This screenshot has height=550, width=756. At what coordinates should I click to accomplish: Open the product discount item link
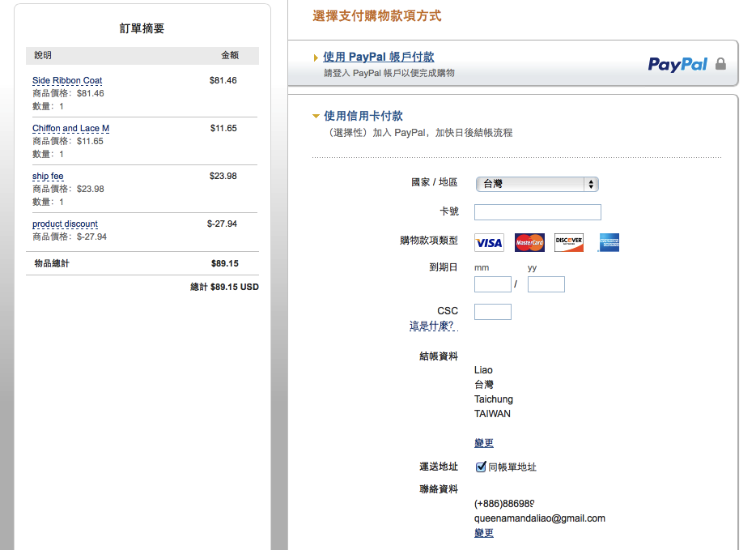coord(65,224)
